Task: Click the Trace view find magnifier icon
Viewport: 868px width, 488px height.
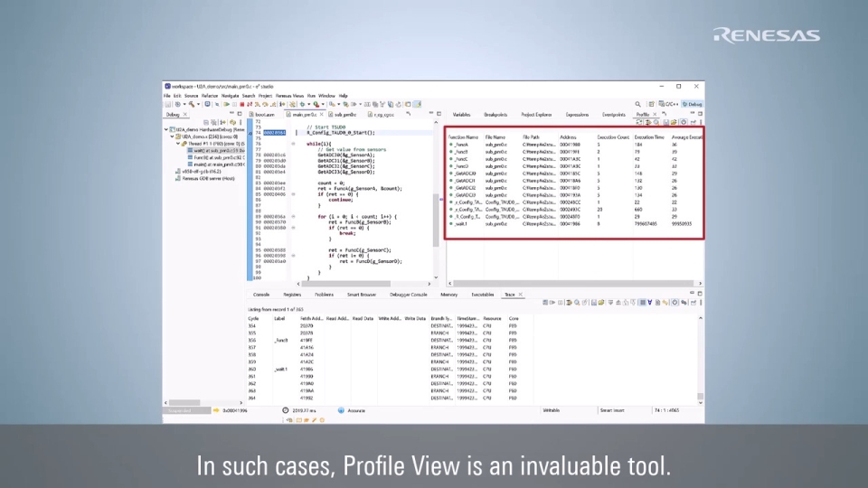Action: [577, 303]
